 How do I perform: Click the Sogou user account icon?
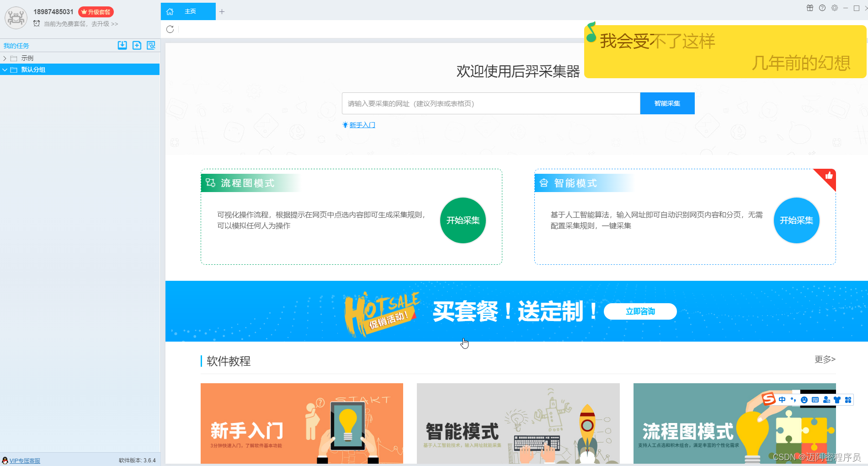click(x=826, y=400)
